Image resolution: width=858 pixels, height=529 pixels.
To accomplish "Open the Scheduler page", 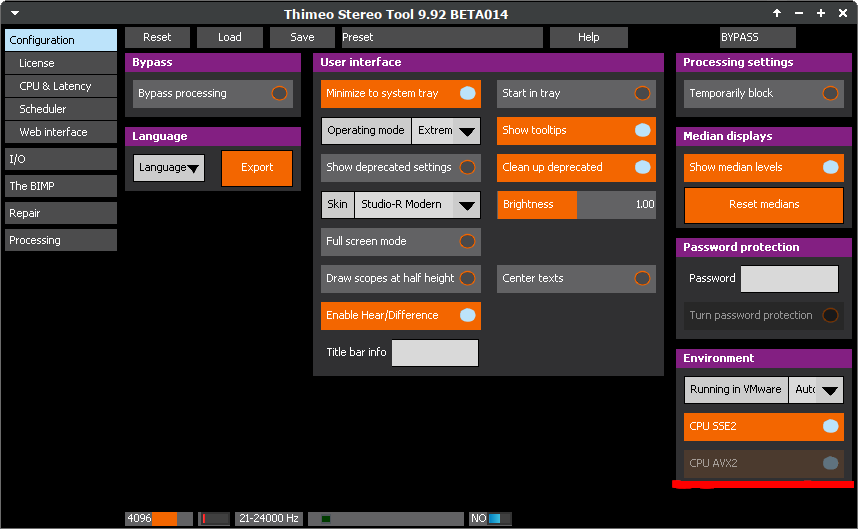I will click(61, 109).
